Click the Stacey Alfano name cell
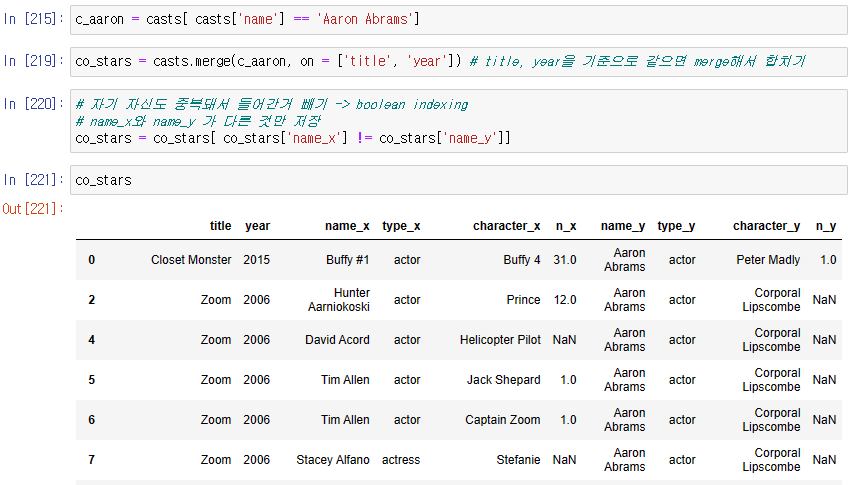This screenshot has height=485, width=853. [333, 460]
